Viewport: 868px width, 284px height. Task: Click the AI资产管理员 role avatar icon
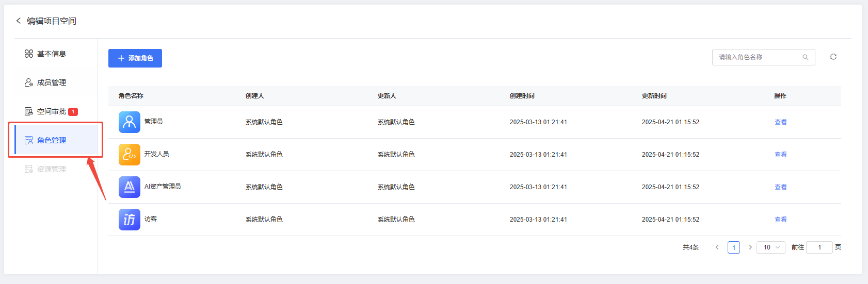click(130, 187)
